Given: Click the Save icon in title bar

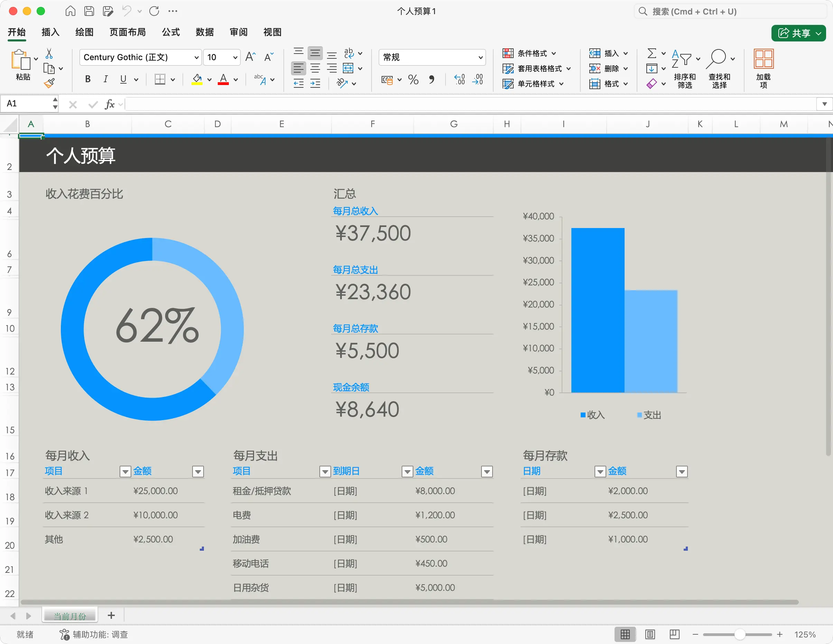Looking at the screenshot, I should (89, 11).
